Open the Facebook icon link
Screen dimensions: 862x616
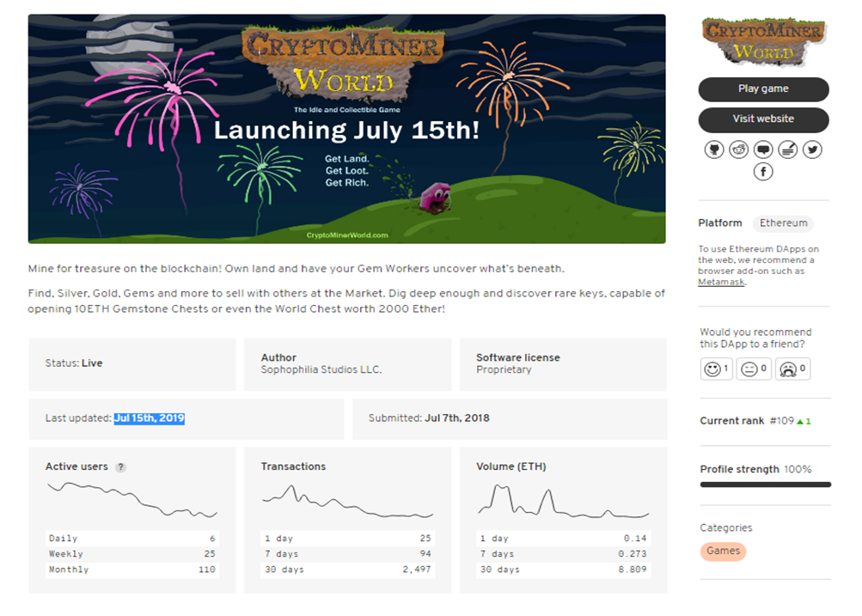[x=763, y=172]
